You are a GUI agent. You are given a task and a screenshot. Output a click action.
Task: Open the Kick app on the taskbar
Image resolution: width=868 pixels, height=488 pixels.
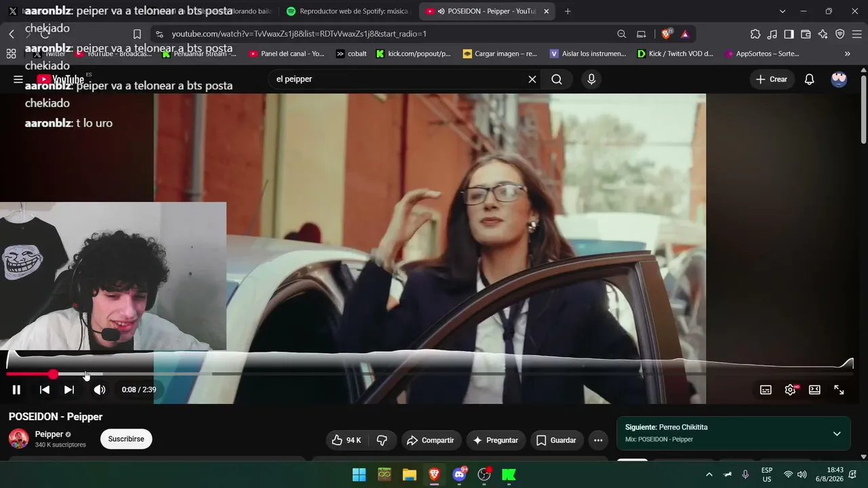tap(509, 474)
